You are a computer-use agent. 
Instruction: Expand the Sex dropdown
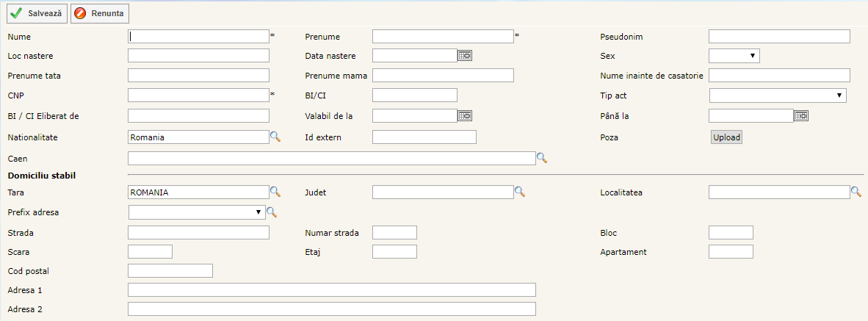[x=734, y=56]
